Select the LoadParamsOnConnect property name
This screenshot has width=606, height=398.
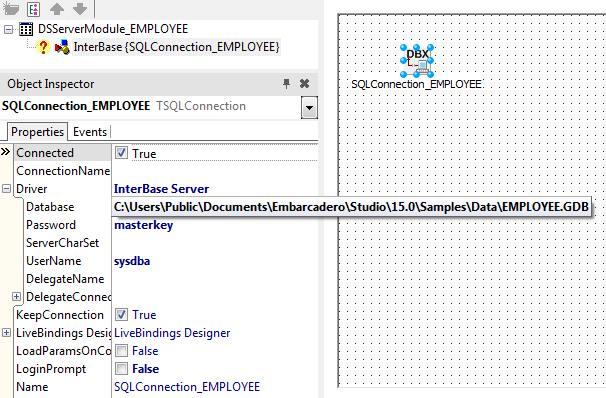63,351
